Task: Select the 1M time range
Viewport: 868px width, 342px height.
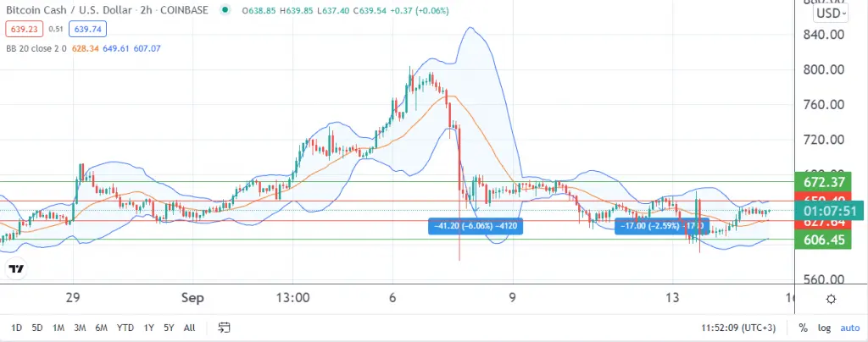Action: (58, 328)
